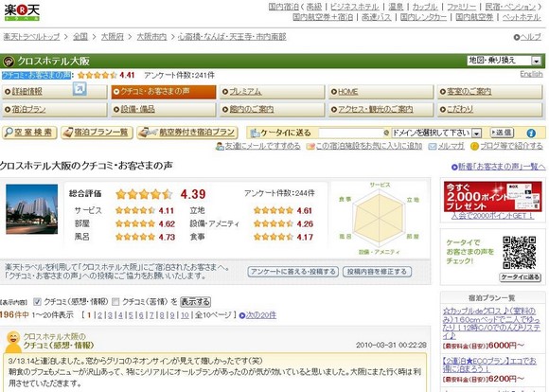Click the hotel emblem icon in green header
Image resolution: width=549 pixels, height=392 pixels.
(9, 62)
